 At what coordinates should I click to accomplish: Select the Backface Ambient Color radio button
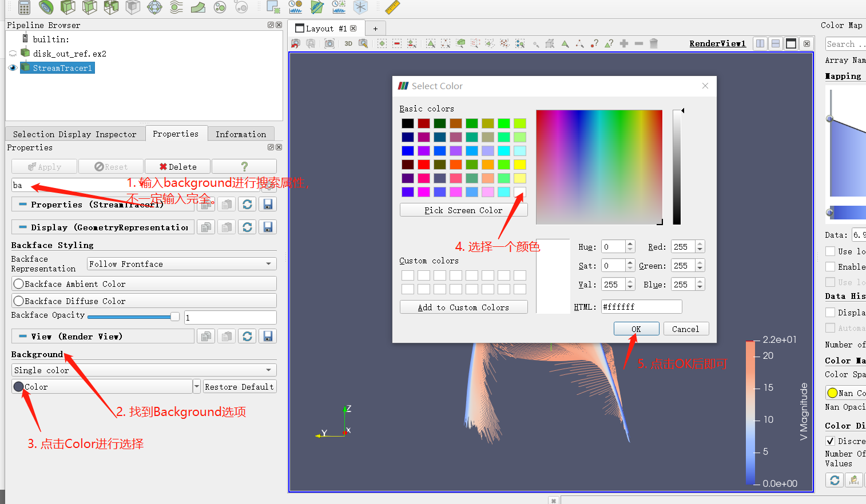click(x=18, y=283)
